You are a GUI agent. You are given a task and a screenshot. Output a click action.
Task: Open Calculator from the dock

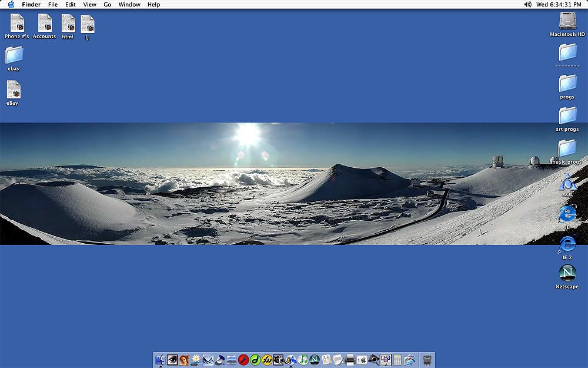click(x=397, y=360)
